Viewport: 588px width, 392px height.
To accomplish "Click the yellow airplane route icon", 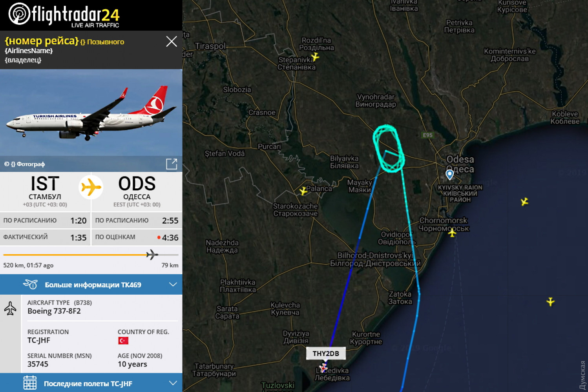I will click(91, 187).
